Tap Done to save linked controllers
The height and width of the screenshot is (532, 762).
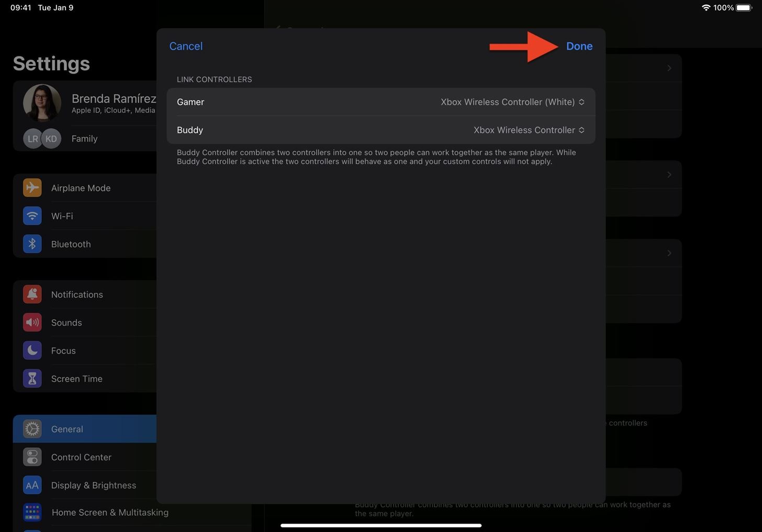pos(579,46)
